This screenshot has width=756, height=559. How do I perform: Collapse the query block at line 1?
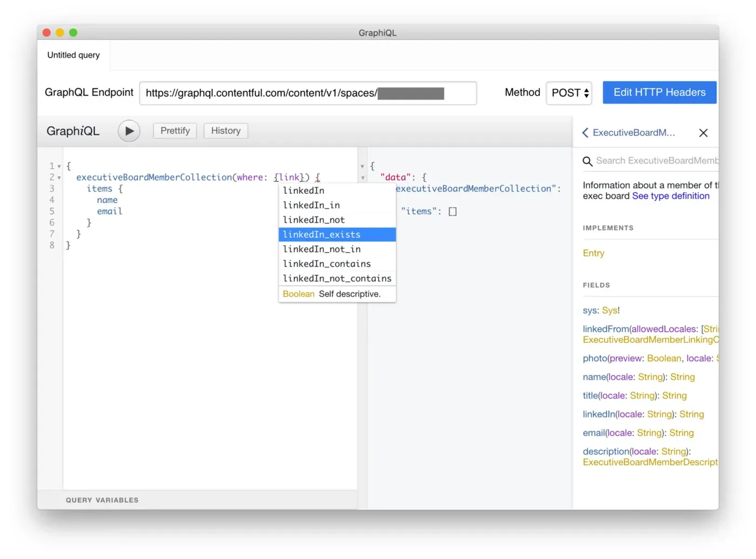point(59,166)
